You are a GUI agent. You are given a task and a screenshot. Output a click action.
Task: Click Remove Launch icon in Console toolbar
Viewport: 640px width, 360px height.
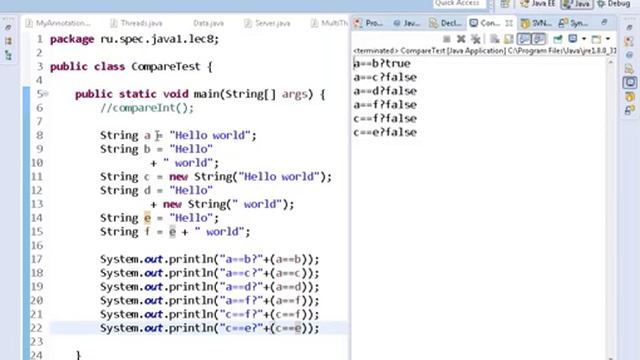(x=461, y=39)
